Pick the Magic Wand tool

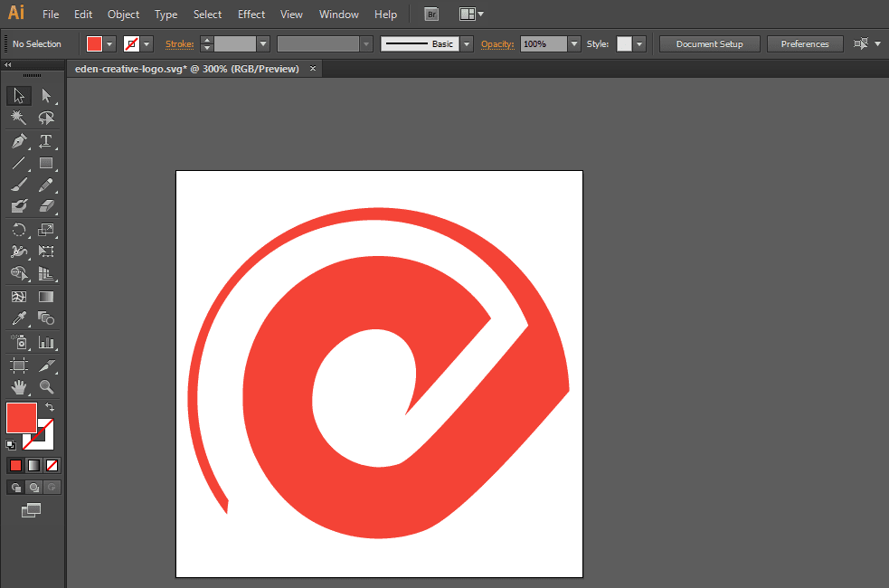[x=19, y=118]
